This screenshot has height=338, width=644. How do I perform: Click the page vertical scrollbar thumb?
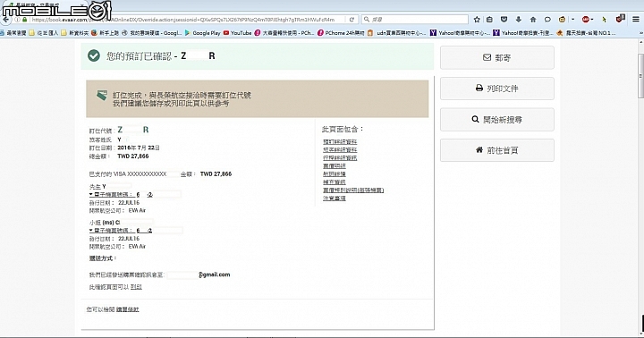click(x=640, y=76)
